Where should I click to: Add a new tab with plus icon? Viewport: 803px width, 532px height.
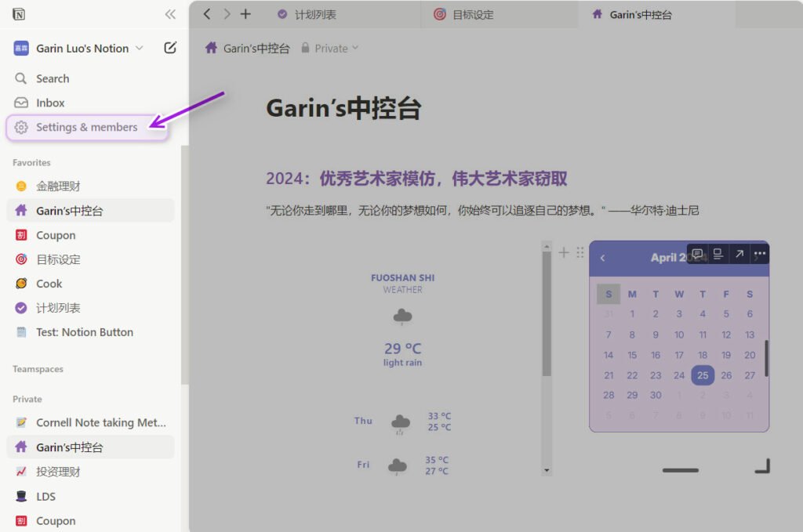[x=245, y=14]
